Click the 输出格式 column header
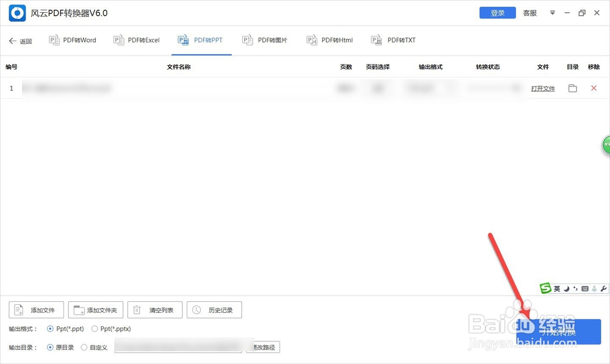Screen dimensions: 610x364 431,67
